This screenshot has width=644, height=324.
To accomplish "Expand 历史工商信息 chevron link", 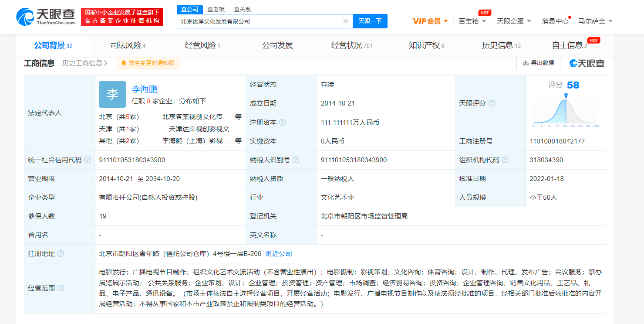I will 85,63.
